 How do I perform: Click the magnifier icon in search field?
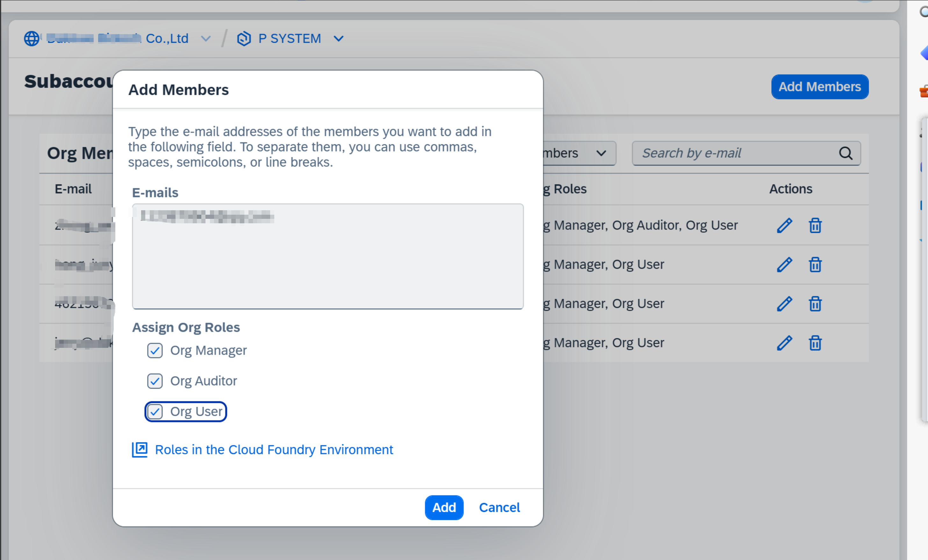846,153
